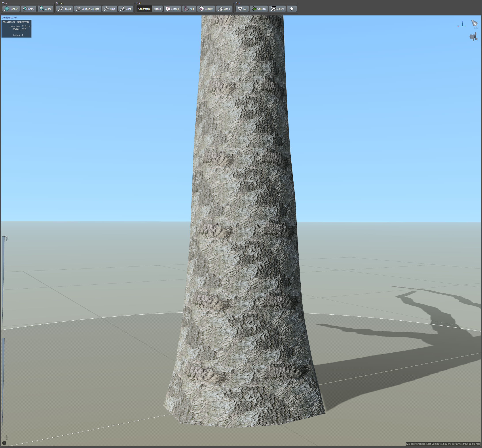
Task: Open the Zoom options
Action: [x=45, y=9]
